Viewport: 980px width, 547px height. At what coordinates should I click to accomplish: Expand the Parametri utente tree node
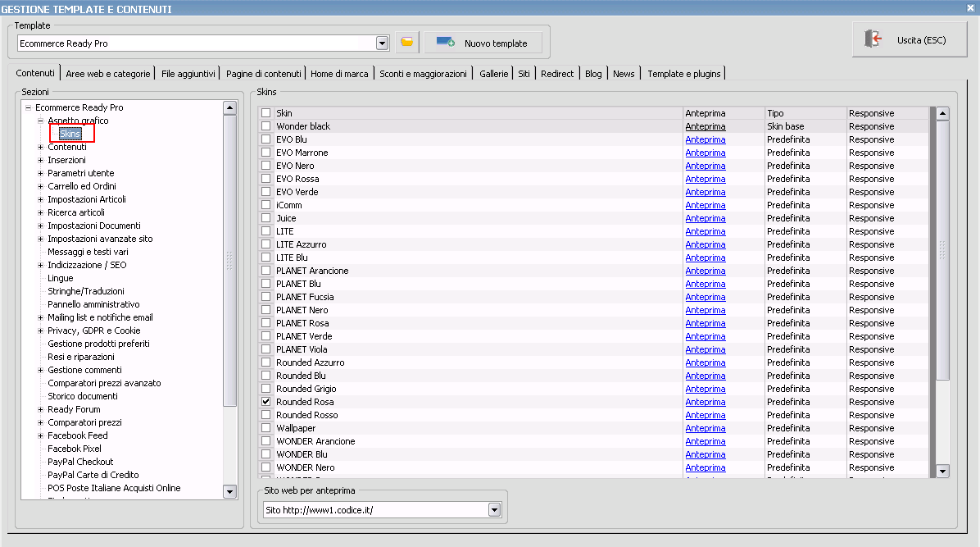pos(41,173)
